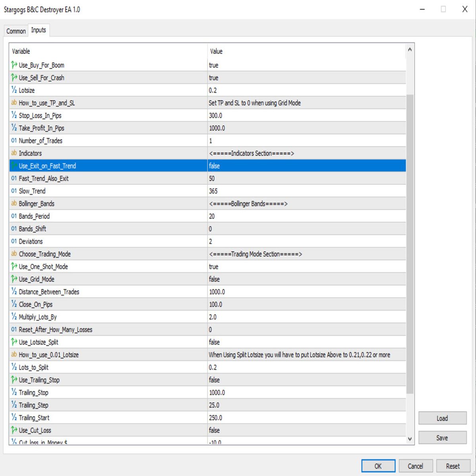476x476 pixels.
Task: Click the string icon beside How_to_use_TP_and_SL
Action: point(14,103)
